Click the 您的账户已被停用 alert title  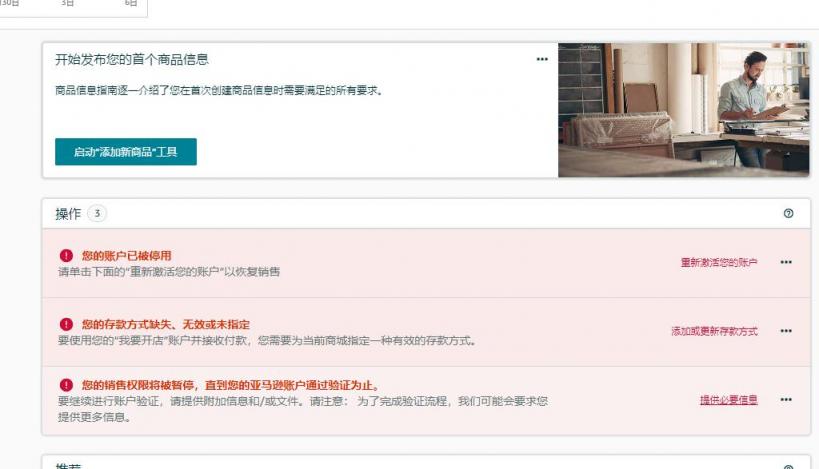coord(126,256)
